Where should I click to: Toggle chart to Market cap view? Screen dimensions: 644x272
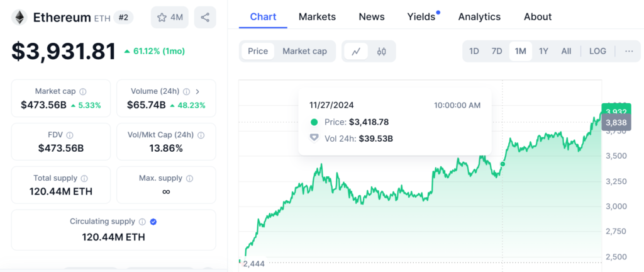[304, 51]
